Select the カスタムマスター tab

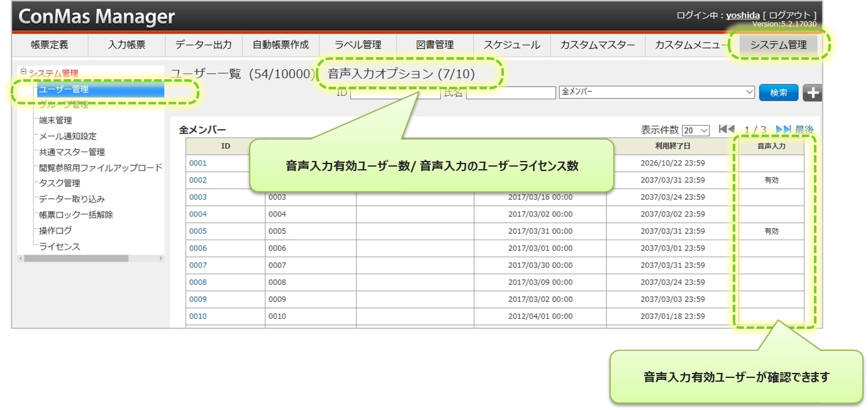598,45
